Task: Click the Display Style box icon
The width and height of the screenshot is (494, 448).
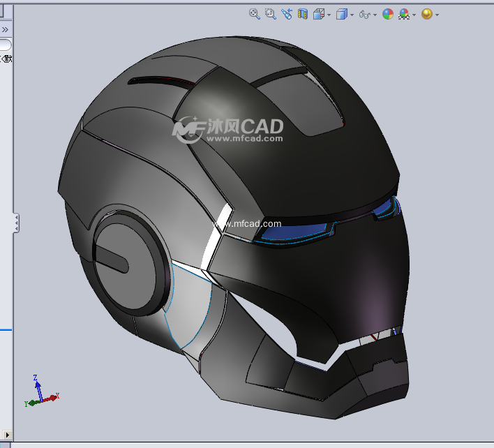Action: 341,14
